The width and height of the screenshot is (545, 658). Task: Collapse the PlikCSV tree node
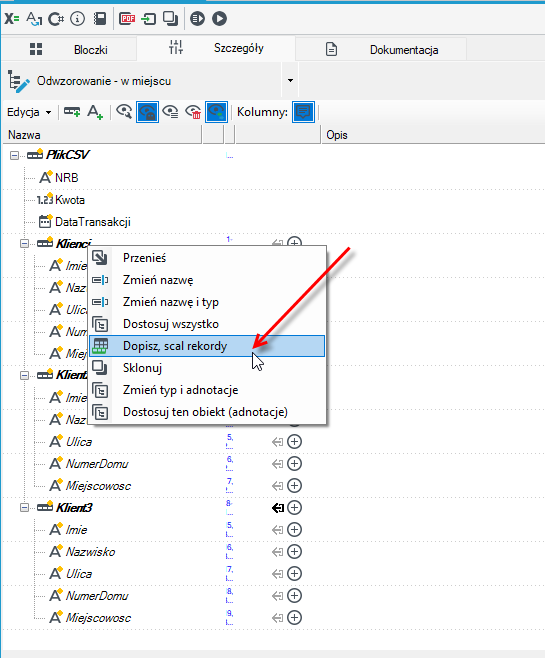point(14,156)
